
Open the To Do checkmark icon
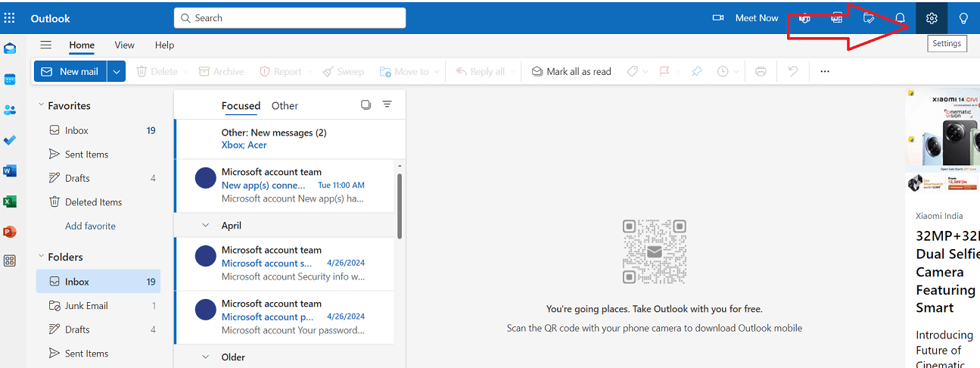pyautogui.click(x=10, y=140)
